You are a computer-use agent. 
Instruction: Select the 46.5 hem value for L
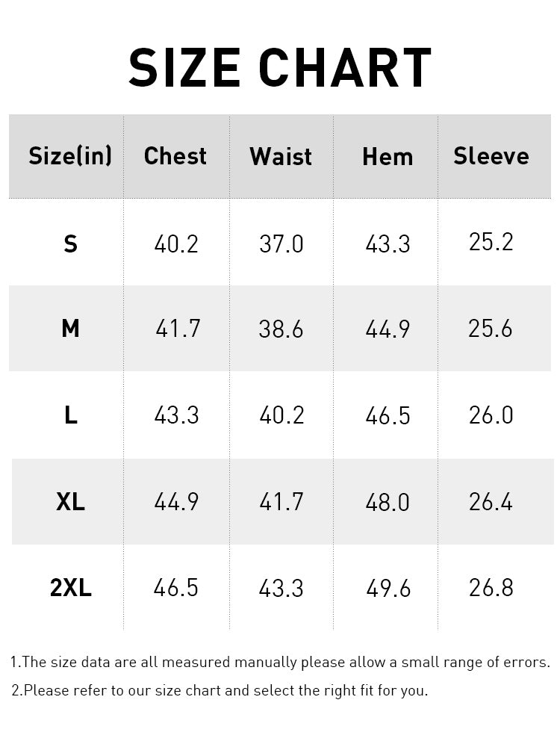tap(388, 415)
